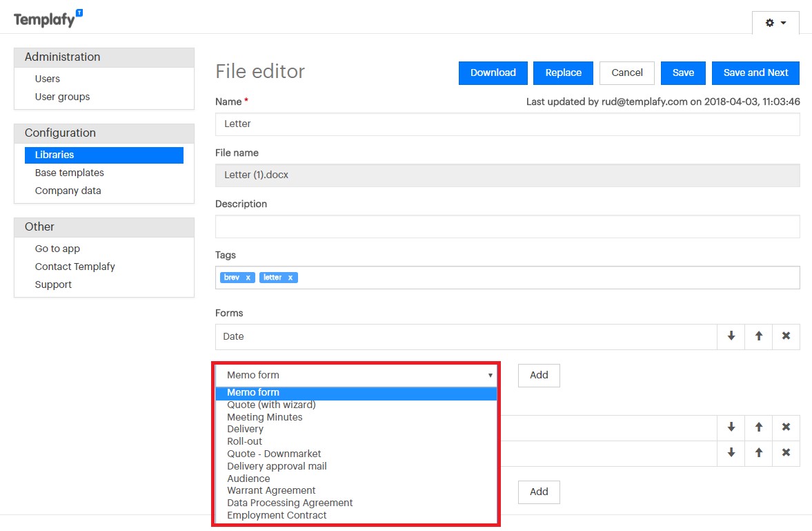Open User groups page

pyautogui.click(x=63, y=97)
